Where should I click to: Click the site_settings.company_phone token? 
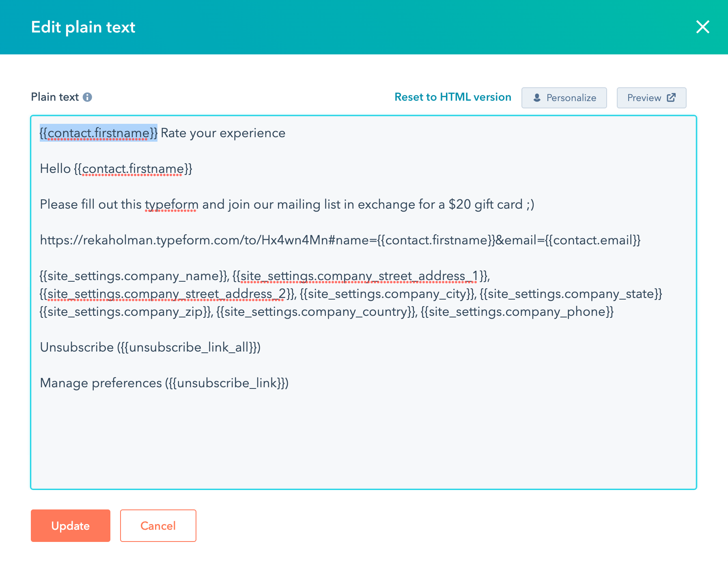click(517, 312)
